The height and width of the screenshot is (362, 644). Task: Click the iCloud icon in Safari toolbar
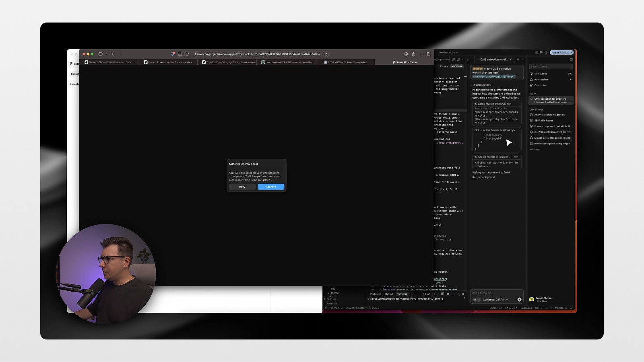point(180,54)
